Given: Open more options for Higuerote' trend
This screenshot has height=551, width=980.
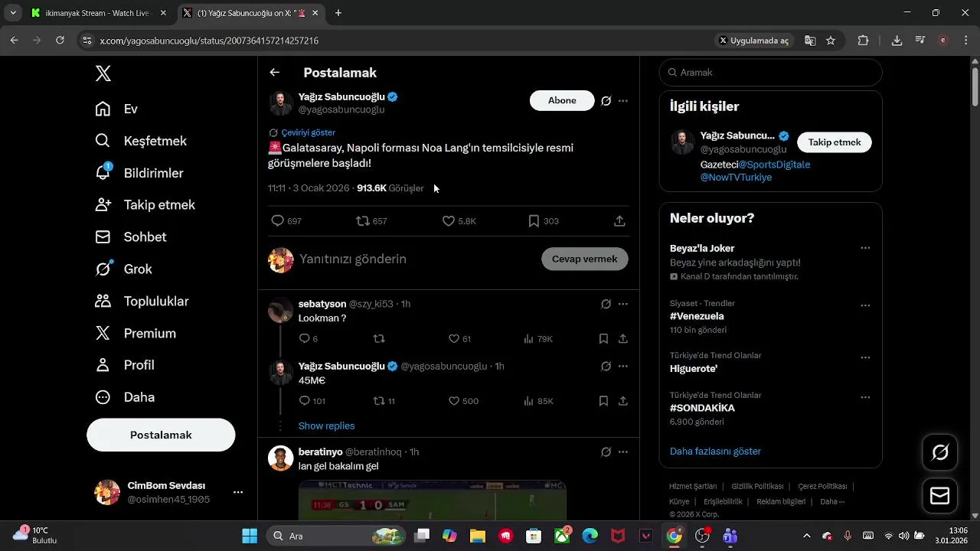Looking at the screenshot, I should [865, 357].
